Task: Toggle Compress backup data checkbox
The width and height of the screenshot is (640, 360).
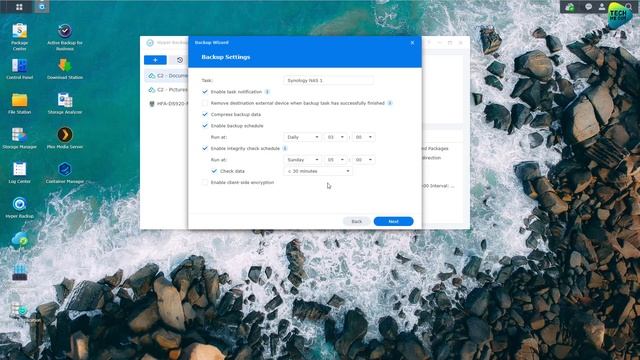Action: (205, 114)
